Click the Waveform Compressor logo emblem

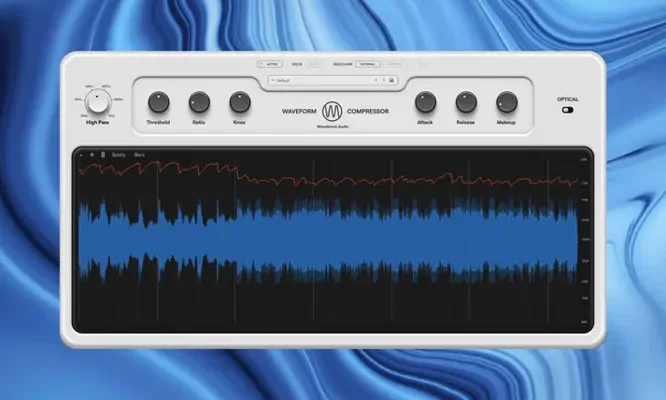pyautogui.click(x=332, y=111)
